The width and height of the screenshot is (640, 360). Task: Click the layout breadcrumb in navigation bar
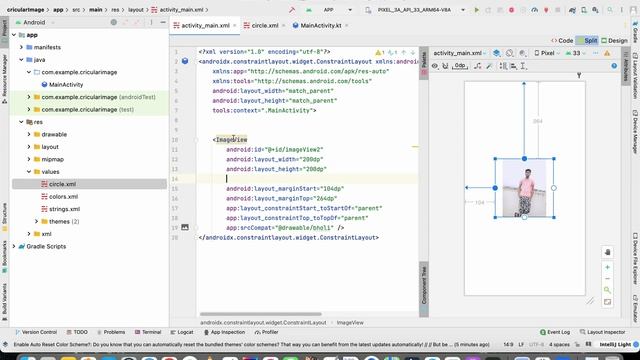[136, 10]
